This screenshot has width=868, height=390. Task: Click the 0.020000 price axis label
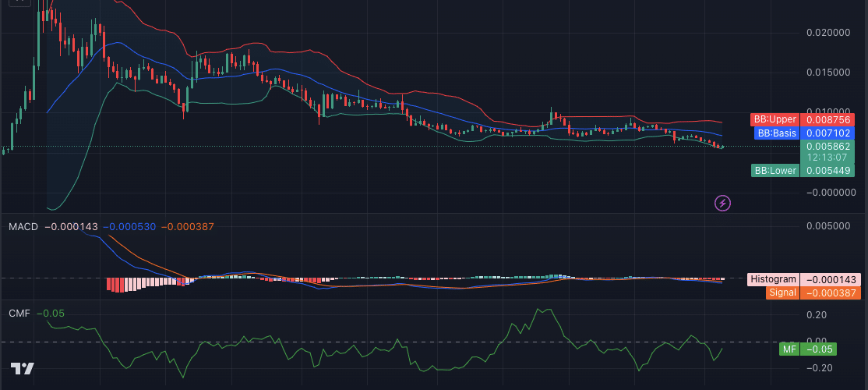(827, 33)
